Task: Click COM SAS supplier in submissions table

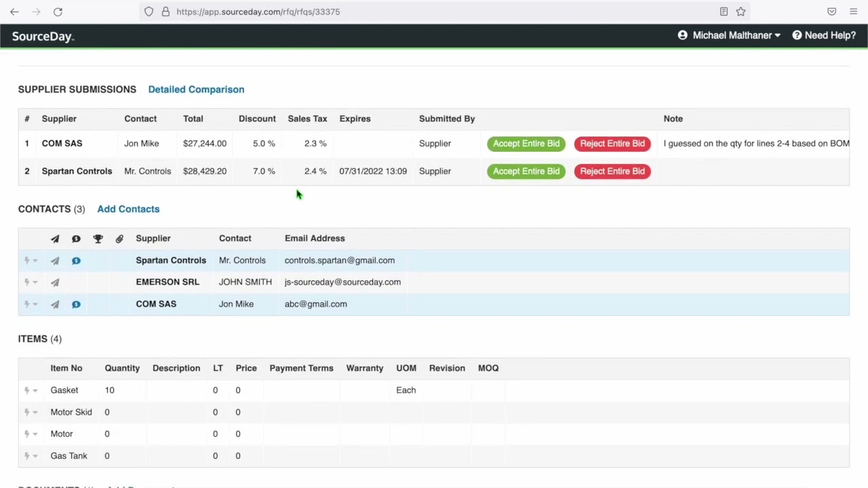Action: coord(62,144)
